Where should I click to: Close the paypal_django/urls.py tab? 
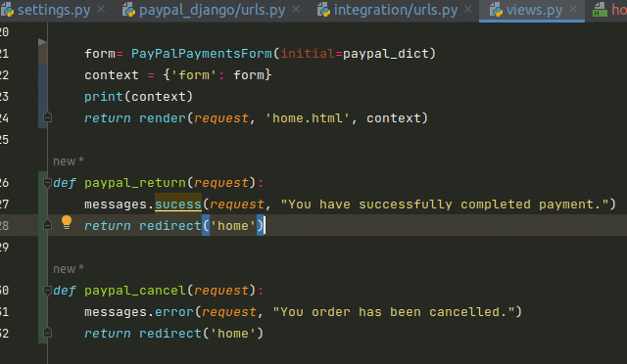[296, 9]
